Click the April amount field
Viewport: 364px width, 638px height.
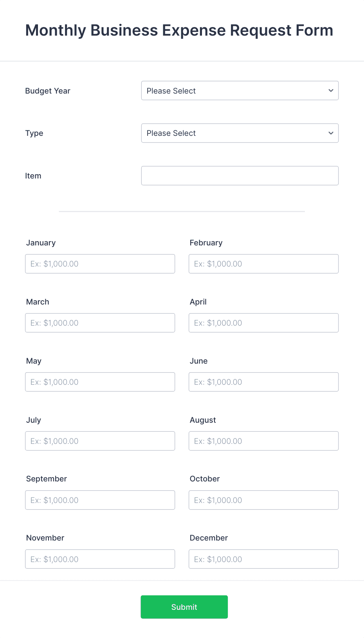click(263, 323)
